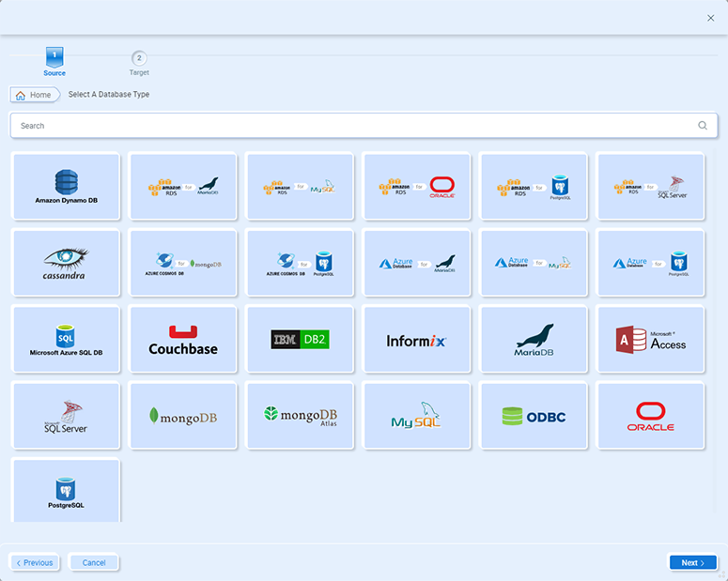Click the magnifier search icon
The image size is (728, 581).
point(703,125)
